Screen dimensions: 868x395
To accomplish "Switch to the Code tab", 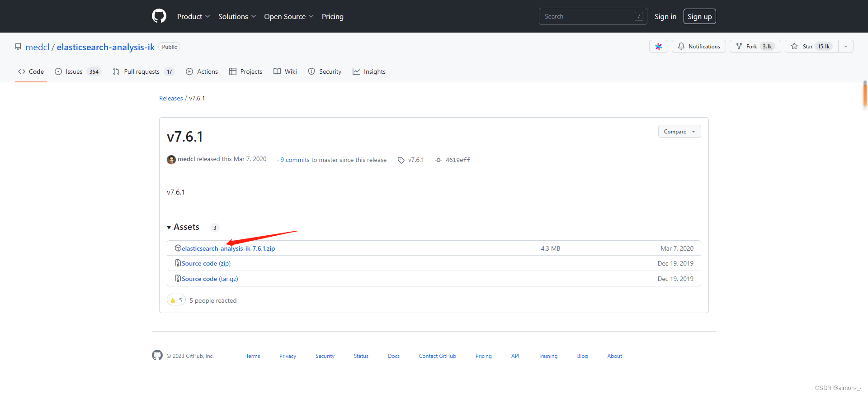I will coord(31,71).
